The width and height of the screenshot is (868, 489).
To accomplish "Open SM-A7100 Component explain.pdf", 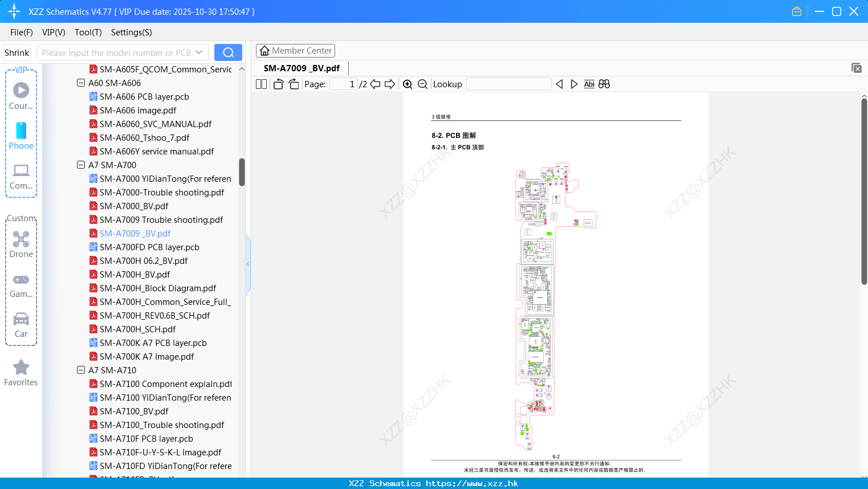I will [165, 384].
